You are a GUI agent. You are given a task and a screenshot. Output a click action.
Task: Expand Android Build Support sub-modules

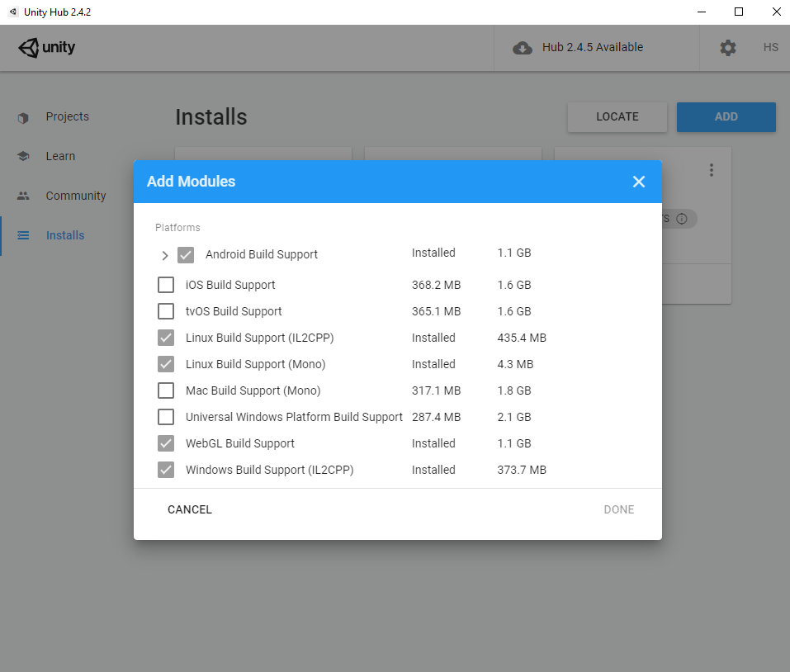(165, 255)
